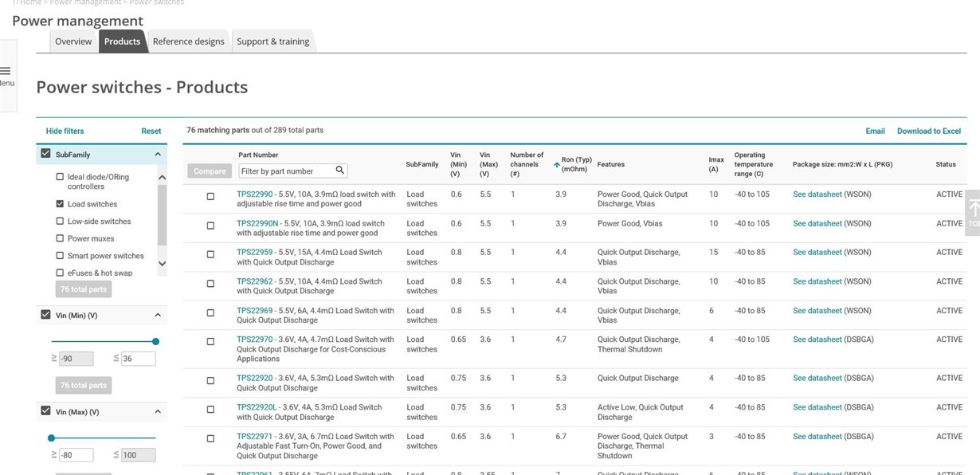Toggle the Vin (Max) (V) filter checkbox
The image size is (980, 475).
pyautogui.click(x=45, y=411)
